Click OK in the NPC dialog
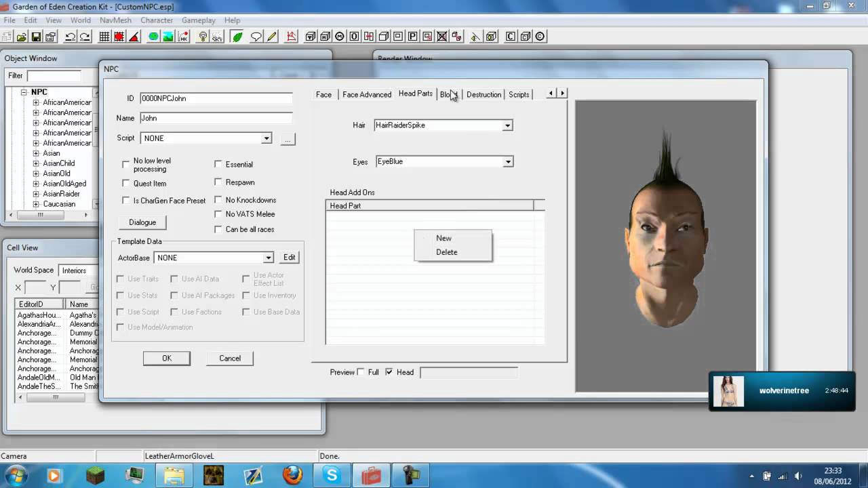This screenshot has height=488, width=868. coord(167,358)
